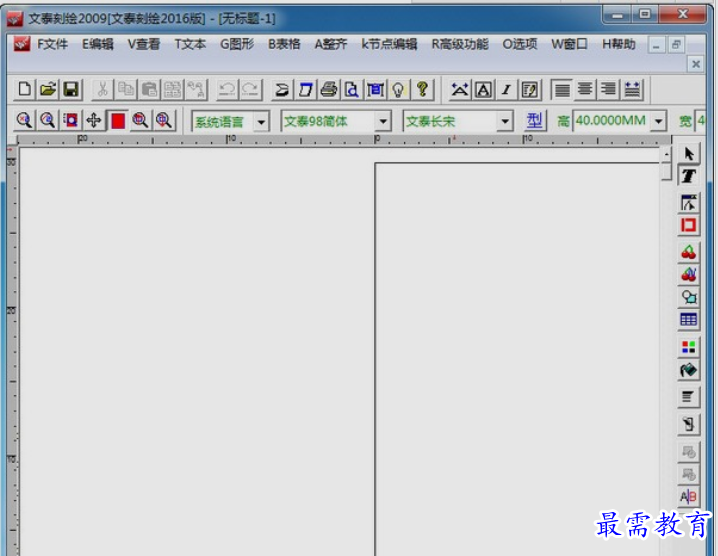Image resolution: width=718 pixels, height=556 pixels.
Task: Open the W窗口 menu
Action: click(x=569, y=44)
